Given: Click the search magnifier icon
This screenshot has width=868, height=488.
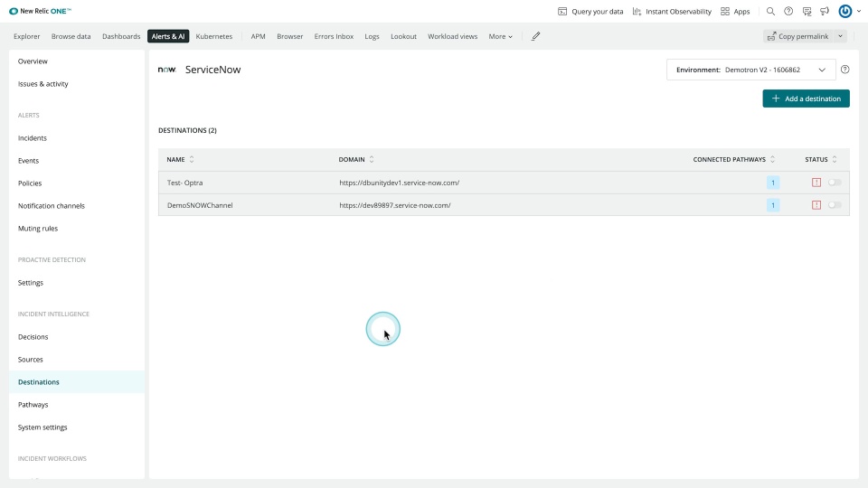Looking at the screenshot, I should tap(770, 11).
